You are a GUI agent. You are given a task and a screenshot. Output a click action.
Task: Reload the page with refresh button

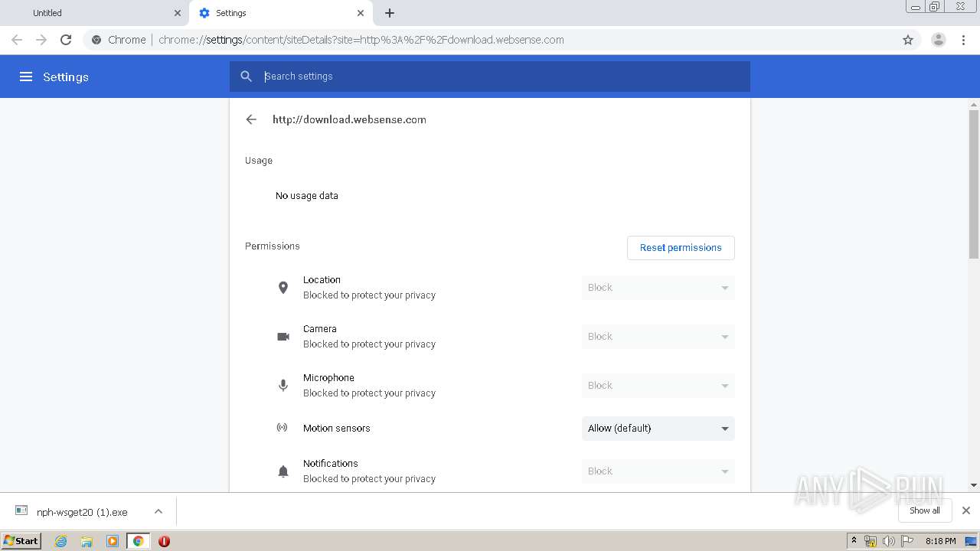(x=66, y=40)
